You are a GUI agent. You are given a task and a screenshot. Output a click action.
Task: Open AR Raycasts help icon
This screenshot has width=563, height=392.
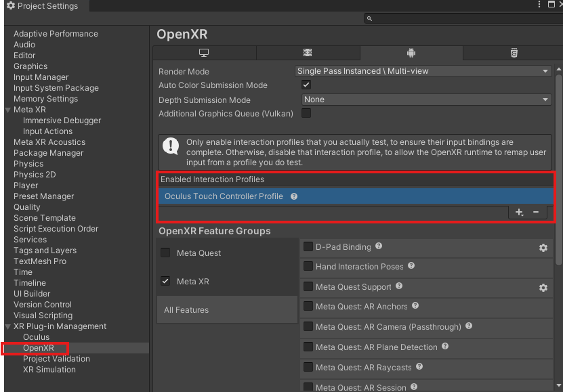[419, 366]
